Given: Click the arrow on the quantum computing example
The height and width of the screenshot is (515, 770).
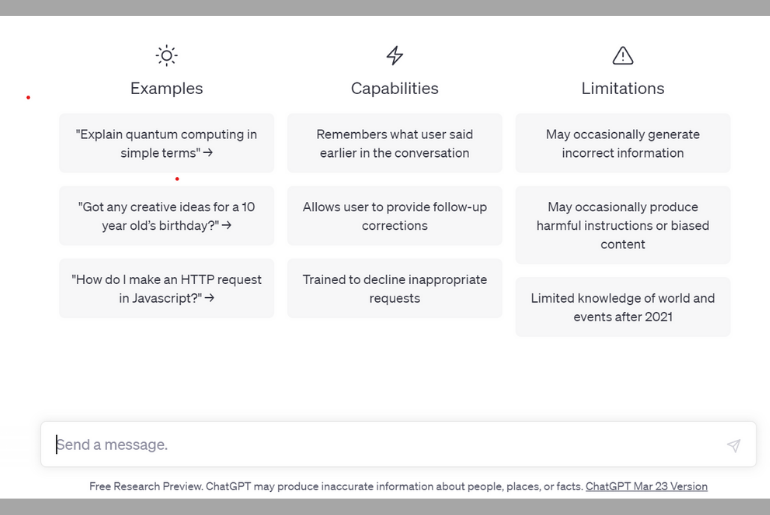Looking at the screenshot, I should pos(208,153).
